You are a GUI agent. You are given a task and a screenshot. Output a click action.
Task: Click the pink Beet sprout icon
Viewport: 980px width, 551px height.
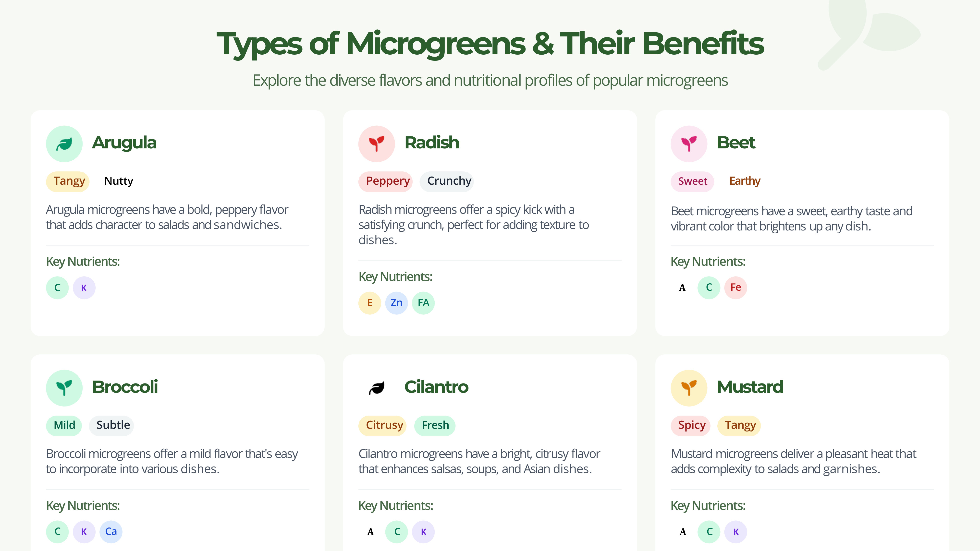(x=689, y=144)
